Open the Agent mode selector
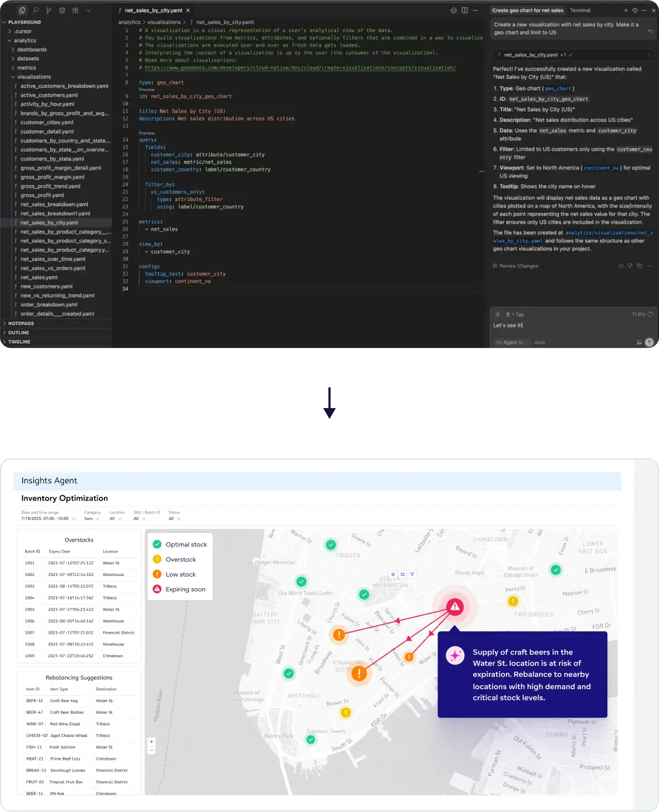 click(510, 342)
